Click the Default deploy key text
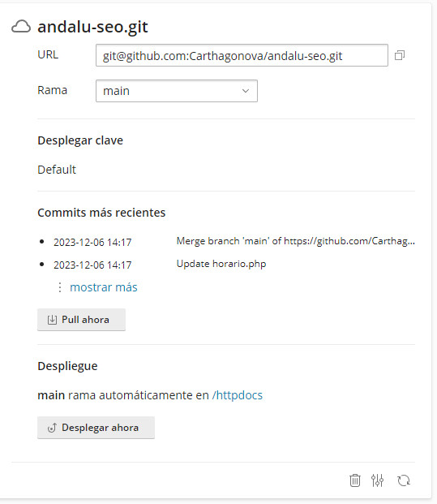 tap(57, 170)
